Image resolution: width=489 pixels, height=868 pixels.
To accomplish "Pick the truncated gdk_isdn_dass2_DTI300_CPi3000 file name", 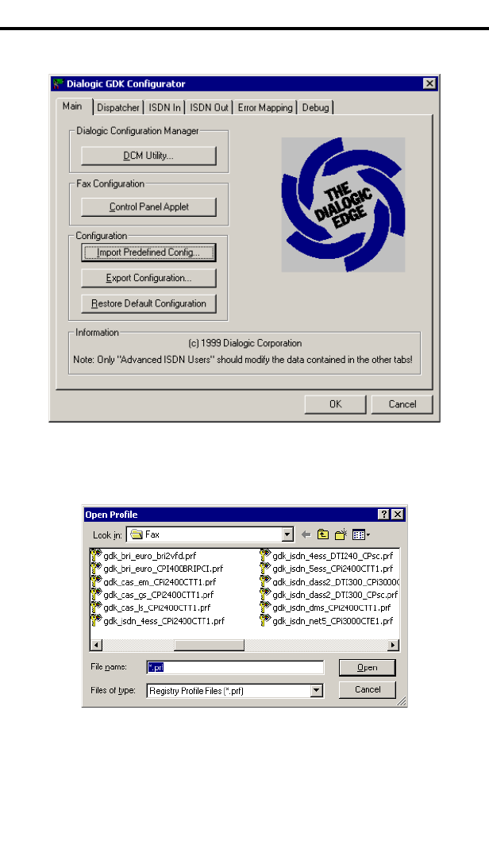I will (335, 582).
